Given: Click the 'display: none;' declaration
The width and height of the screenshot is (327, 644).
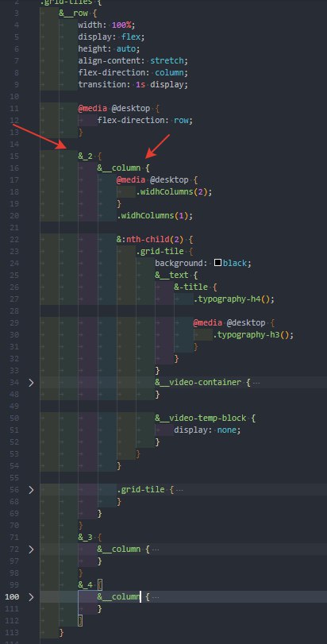Looking at the screenshot, I should click(x=207, y=430).
